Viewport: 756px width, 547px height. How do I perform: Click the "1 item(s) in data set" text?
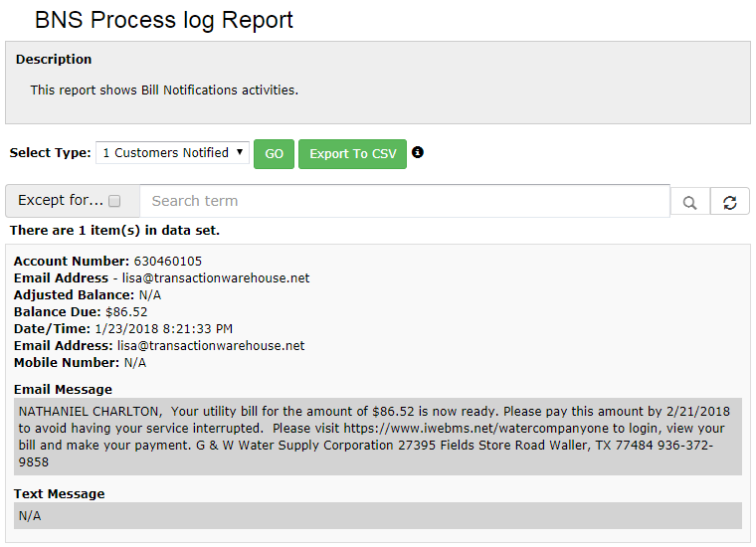[114, 231]
